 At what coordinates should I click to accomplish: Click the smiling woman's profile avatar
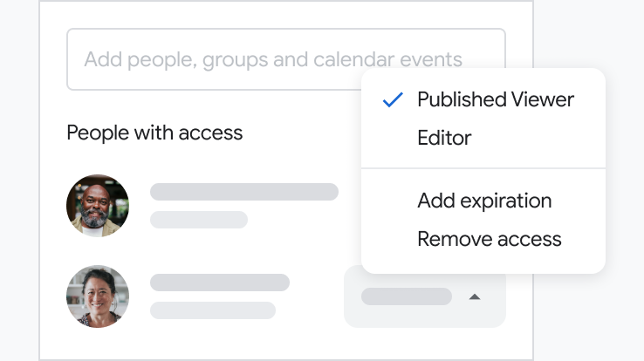(98, 296)
